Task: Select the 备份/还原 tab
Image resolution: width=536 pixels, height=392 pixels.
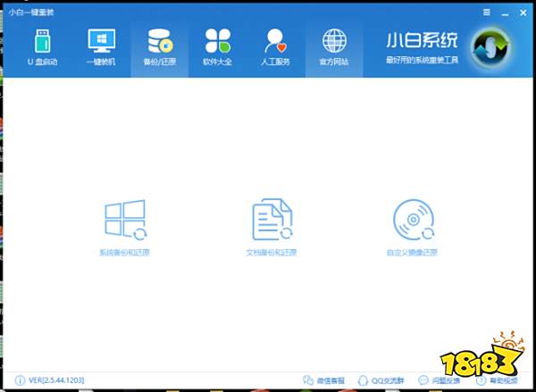Action: coord(160,47)
